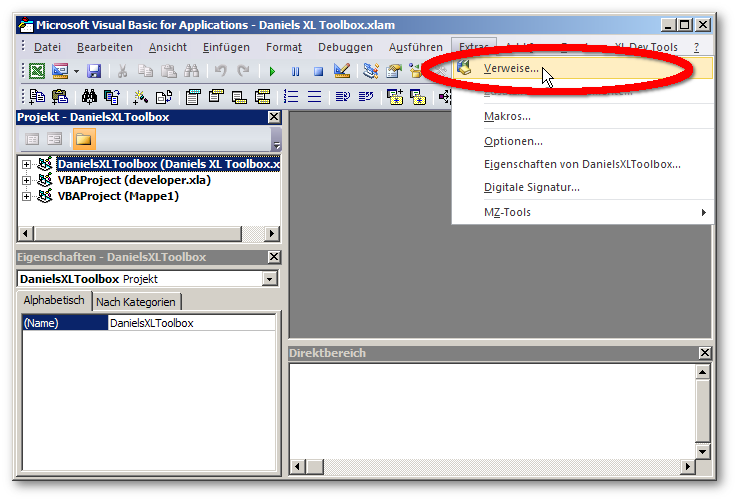This screenshot has width=737, height=501.
Task: Select DanielsXLToolbox project in tree
Action: [168, 164]
